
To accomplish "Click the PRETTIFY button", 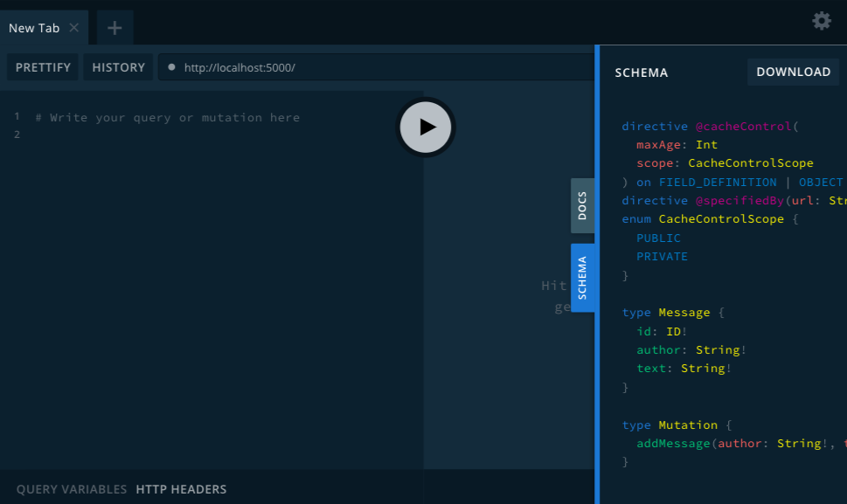I will point(43,67).
